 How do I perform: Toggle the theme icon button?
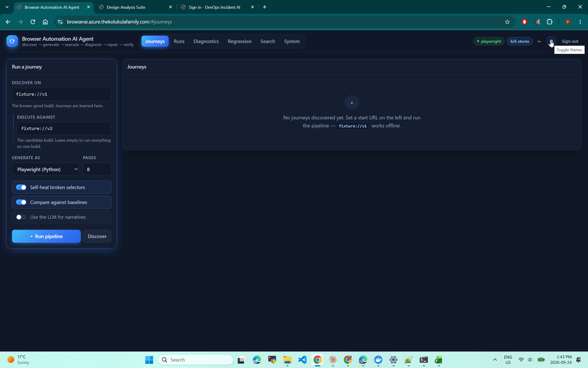[551, 41]
